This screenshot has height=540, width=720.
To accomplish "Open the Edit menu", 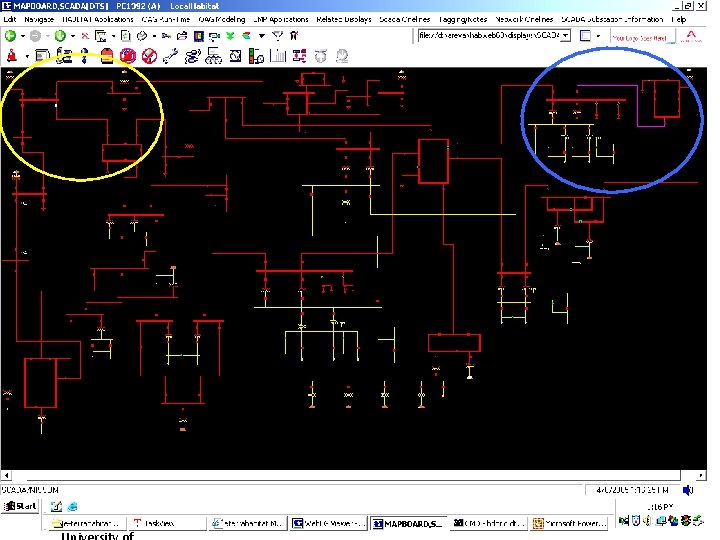I will coord(10,19).
